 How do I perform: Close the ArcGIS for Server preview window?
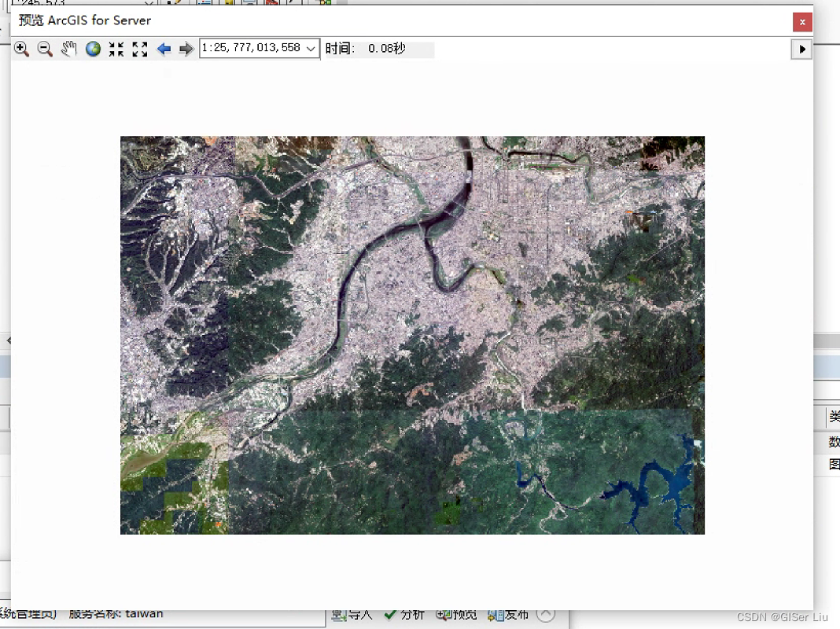click(x=802, y=21)
